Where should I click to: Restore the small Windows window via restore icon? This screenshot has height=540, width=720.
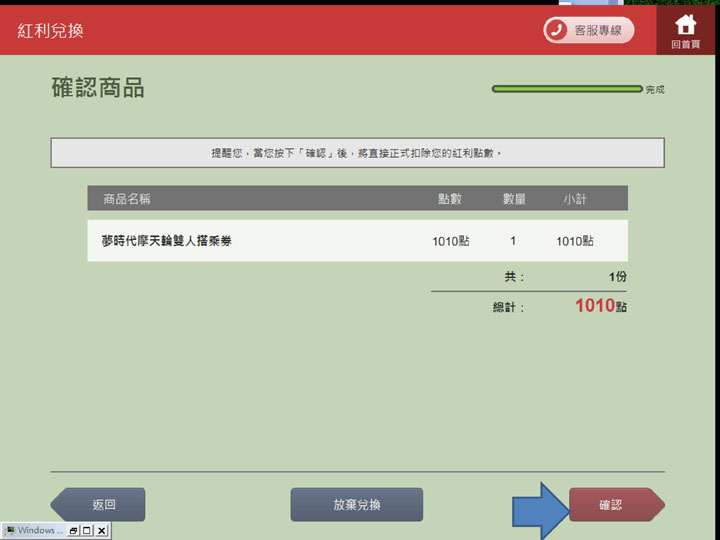[73, 530]
